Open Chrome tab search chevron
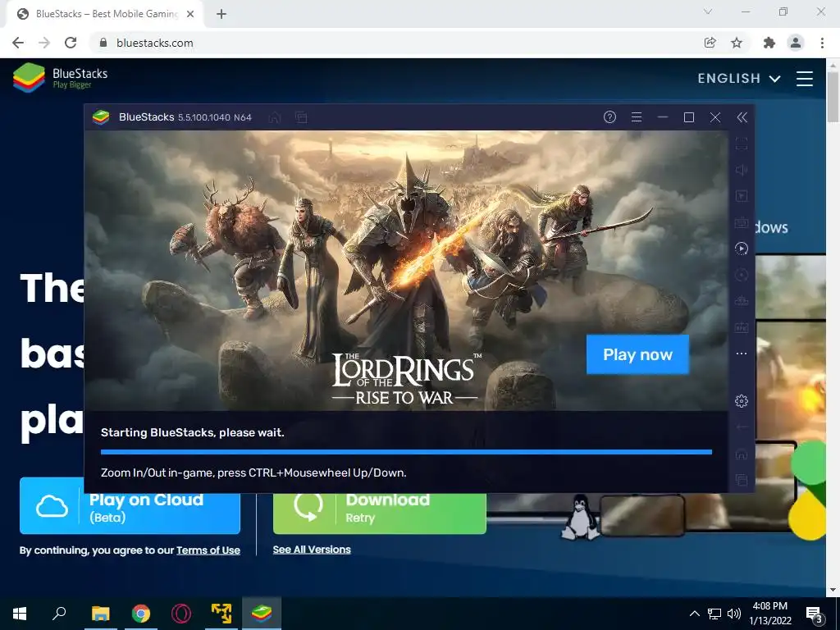Image resolution: width=840 pixels, height=630 pixels. click(x=708, y=11)
